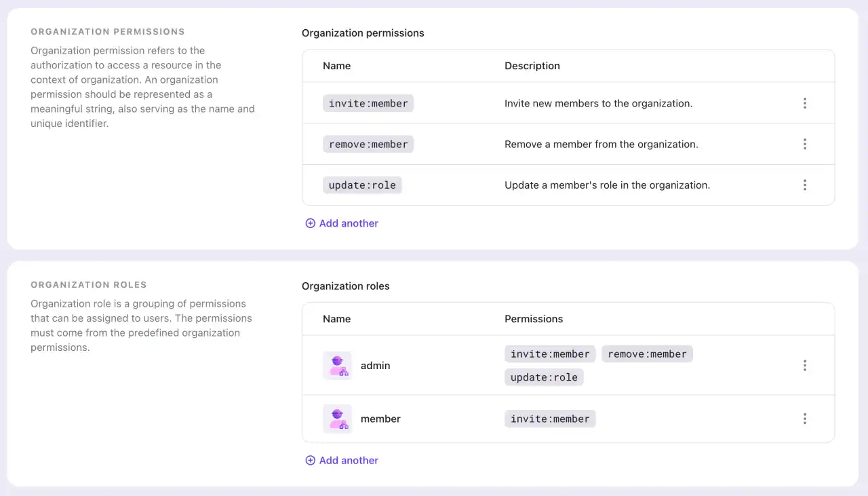868x496 pixels.
Task: Open the kebab menu for invite:member permission
Action: (804, 103)
